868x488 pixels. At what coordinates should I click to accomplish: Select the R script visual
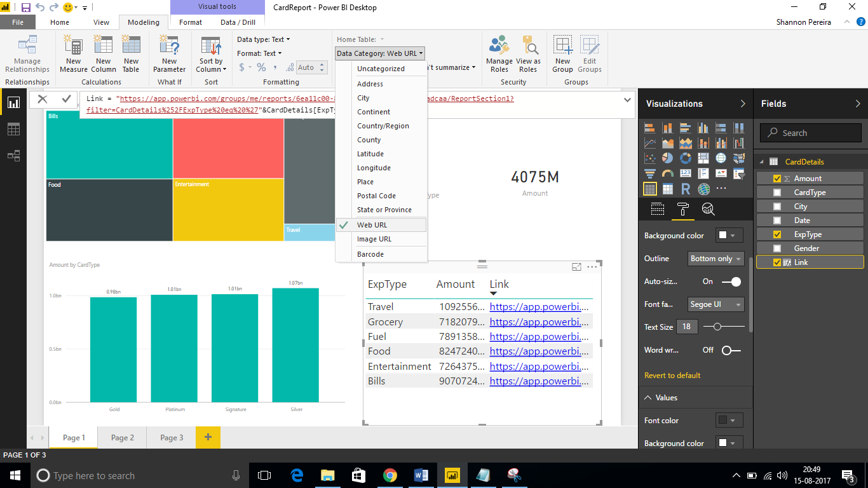click(686, 189)
